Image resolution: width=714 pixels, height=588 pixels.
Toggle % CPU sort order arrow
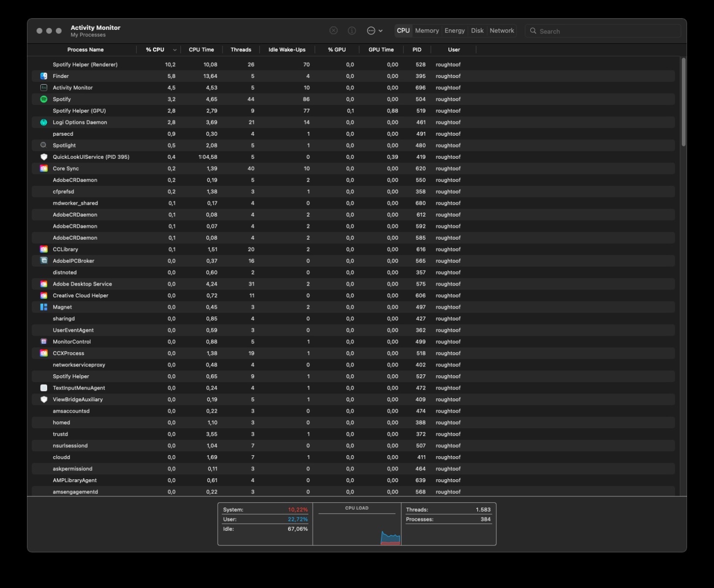pyautogui.click(x=175, y=50)
